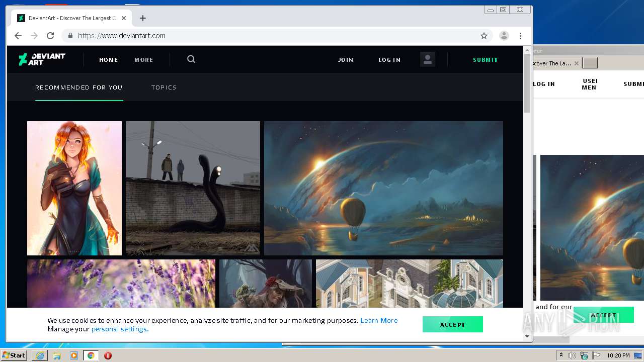Open the isometric buildings artwork thumbnail
Screen dimensions: 644x362
(x=410, y=284)
